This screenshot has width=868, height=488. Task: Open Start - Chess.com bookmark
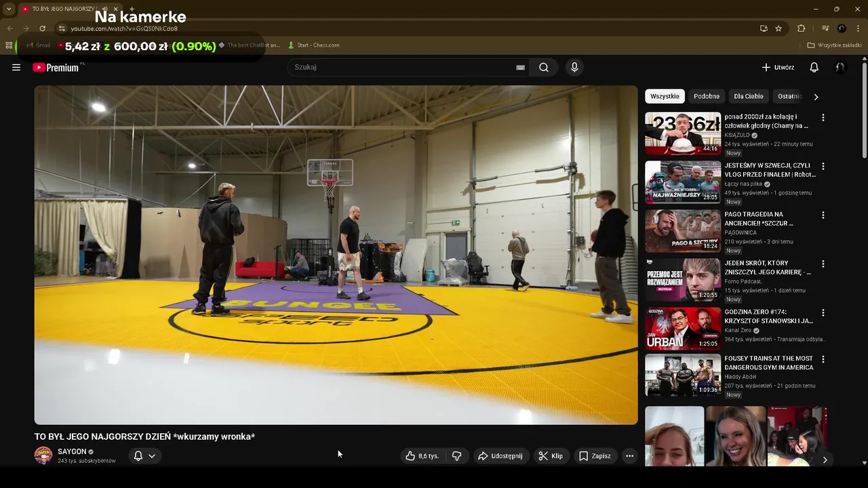pyautogui.click(x=313, y=45)
